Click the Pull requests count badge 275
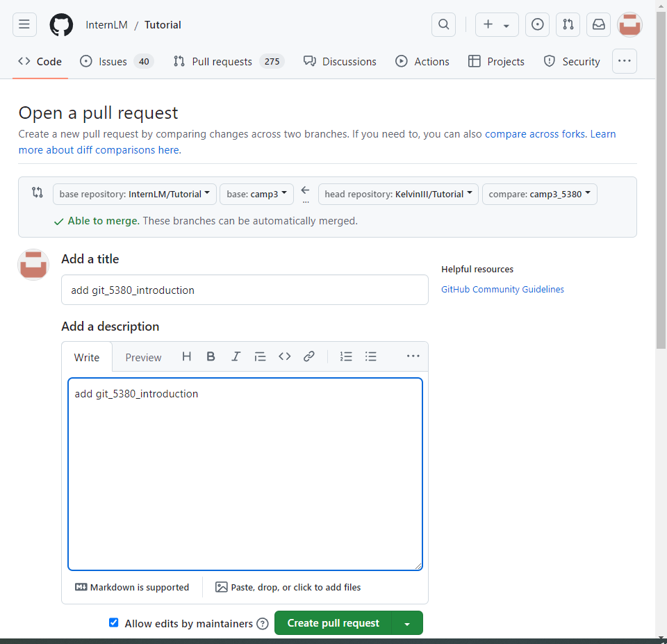The width and height of the screenshot is (667, 644). pyautogui.click(x=272, y=62)
